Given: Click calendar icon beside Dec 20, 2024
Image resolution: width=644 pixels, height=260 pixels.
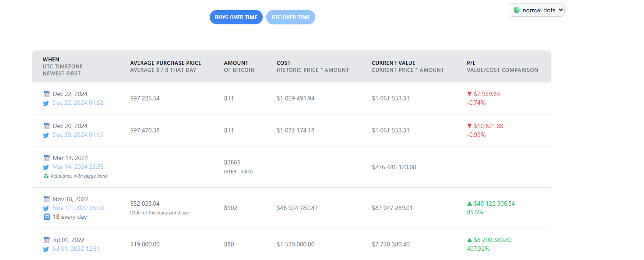Looking at the screenshot, I should tap(47, 126).
